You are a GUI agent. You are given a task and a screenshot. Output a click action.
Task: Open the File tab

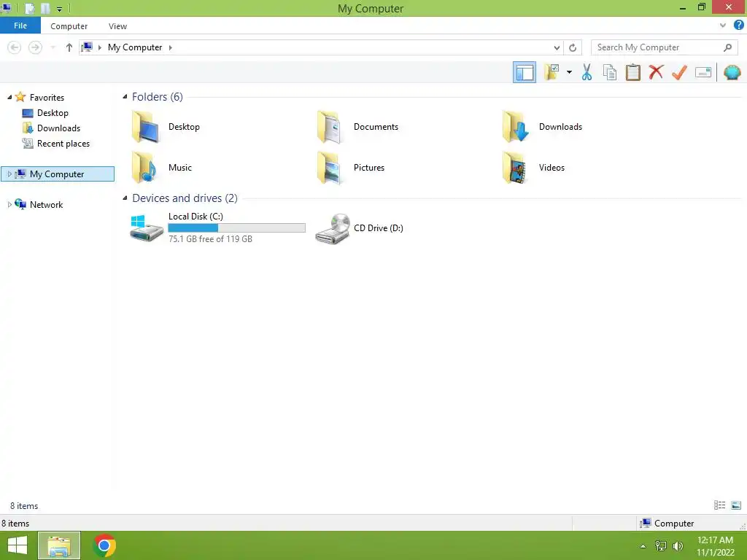tap(20, 26)
